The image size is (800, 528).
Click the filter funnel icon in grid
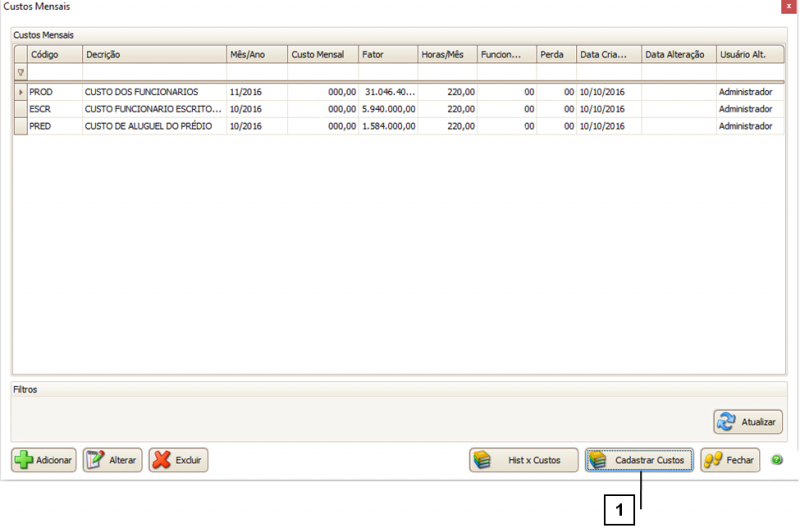pyautogui.click(x=20, y=73)
